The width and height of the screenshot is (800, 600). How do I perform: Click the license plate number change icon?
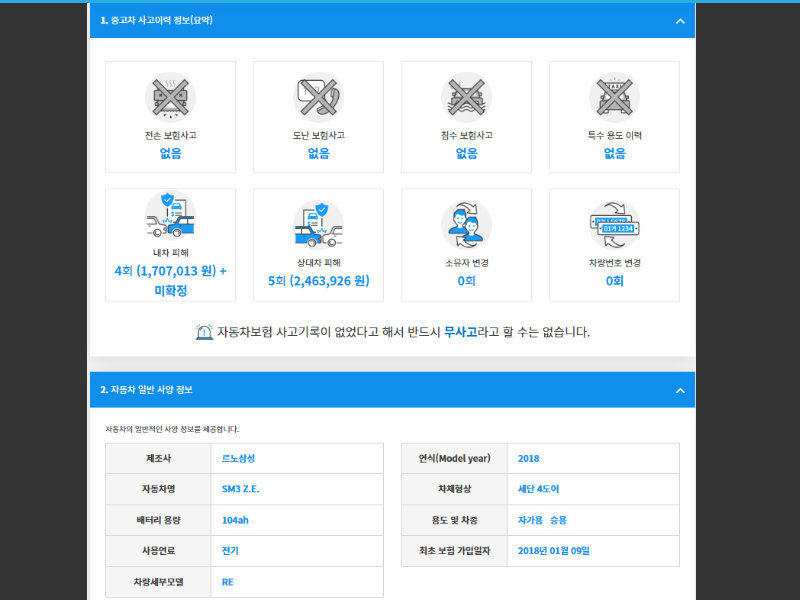[614, 225]
